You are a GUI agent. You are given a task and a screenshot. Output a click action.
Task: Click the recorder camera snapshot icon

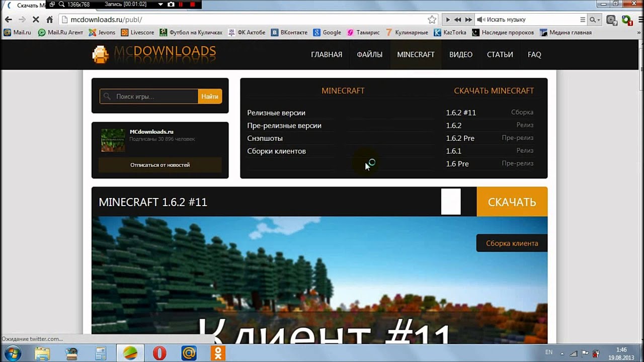(x=171, y=5)
